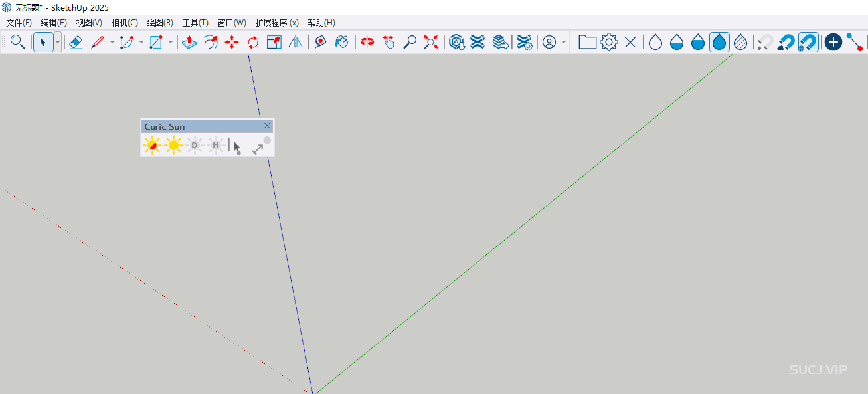Click the Search magnifier icon in toolbar
Screen dimensions: 868x394
coord(18,42)
